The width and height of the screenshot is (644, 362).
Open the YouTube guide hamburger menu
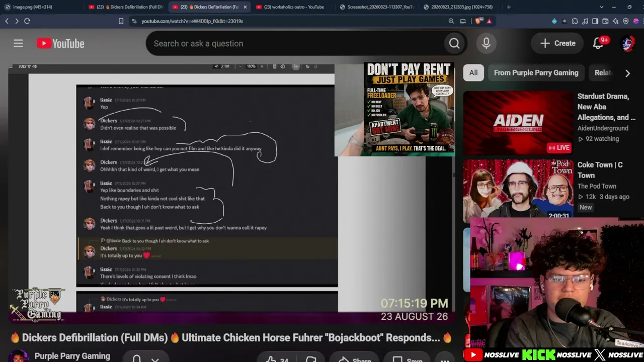pos(18,44)
